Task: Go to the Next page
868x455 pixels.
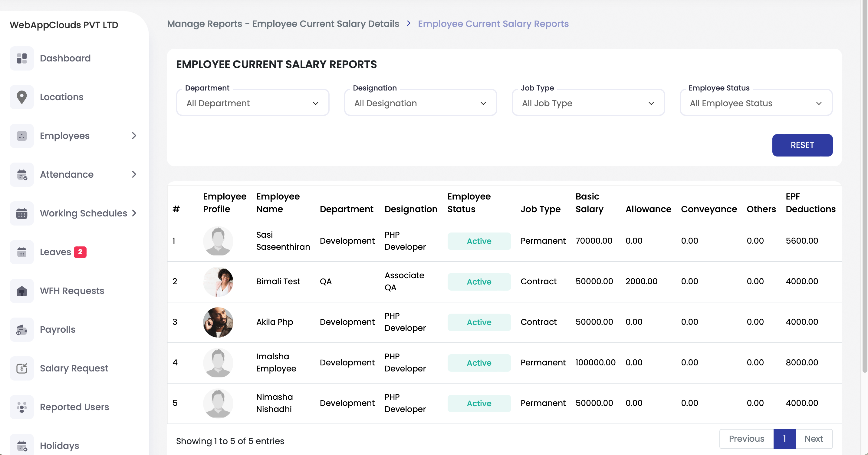Action: [x=814, y=438]
